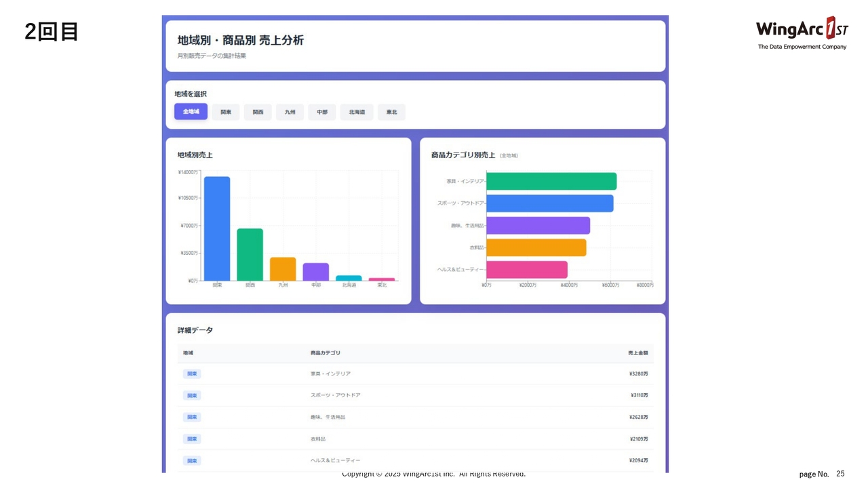Switch region filter to 中部

pos(322,112)
